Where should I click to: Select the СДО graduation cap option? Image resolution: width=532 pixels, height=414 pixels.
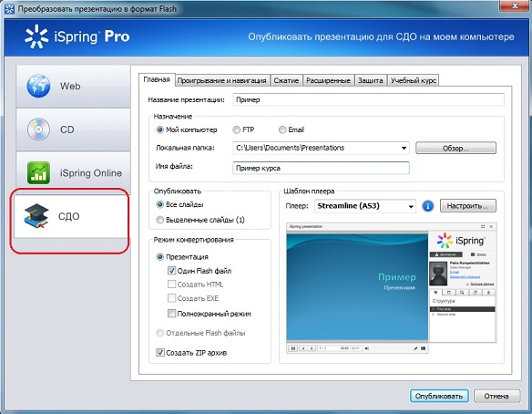[71, 216]
